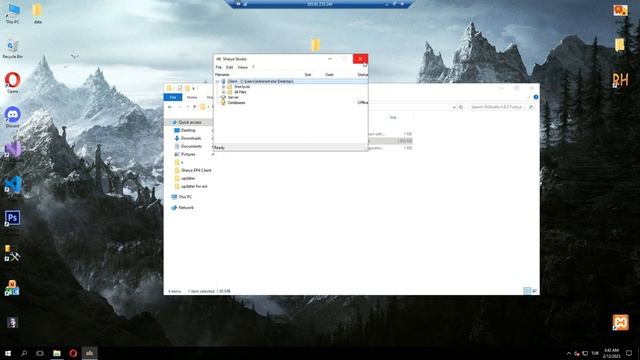The image size is (640, 360).
Task: Open File Explorer from the taskbar
Action: [57, 353]
